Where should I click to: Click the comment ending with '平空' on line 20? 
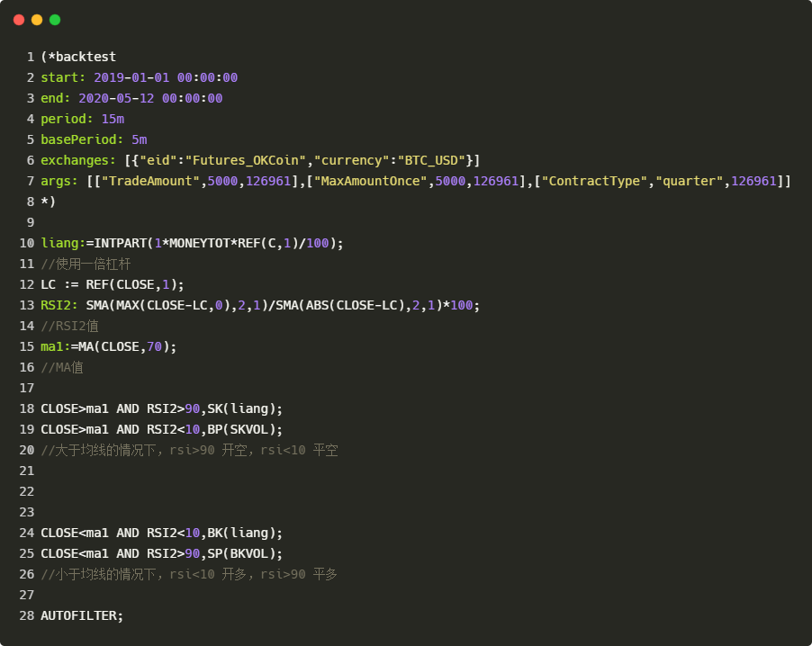[189, 451]
